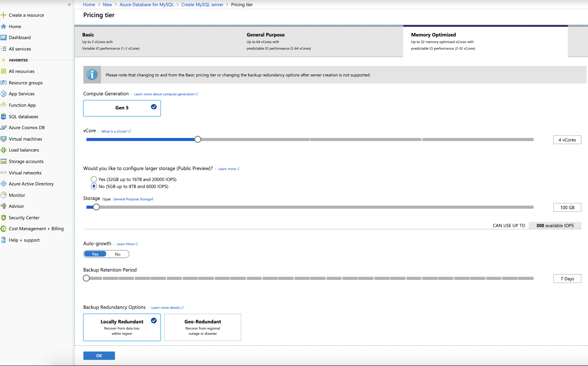Open Resource groups in the sidebar
This screenshot has width=588, height=366.
click(x=26, y=82)
